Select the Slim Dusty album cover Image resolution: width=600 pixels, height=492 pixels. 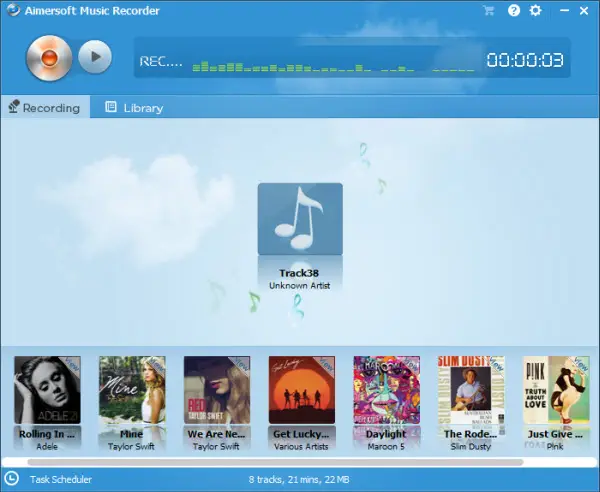pos(471,390)
